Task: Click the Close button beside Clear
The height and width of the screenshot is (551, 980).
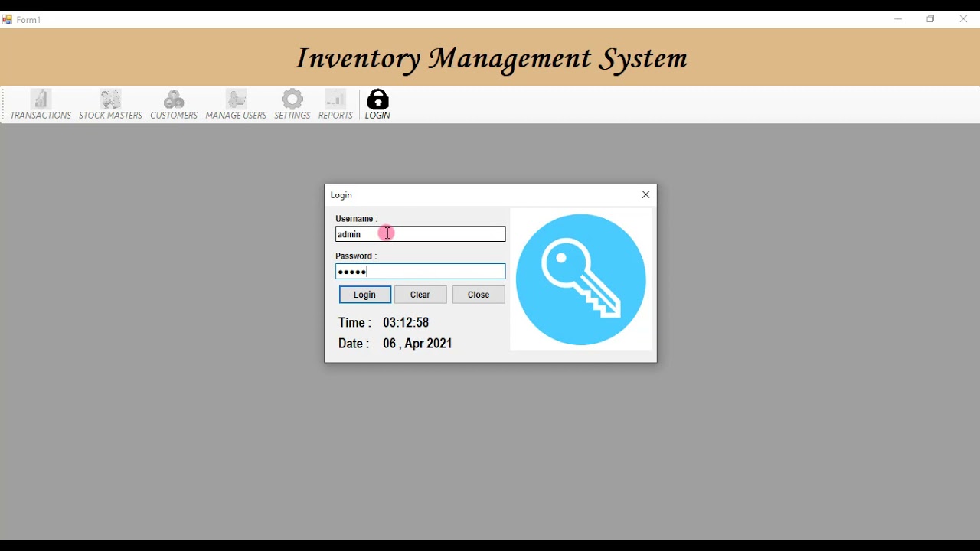Action: (x=479, y=295)
